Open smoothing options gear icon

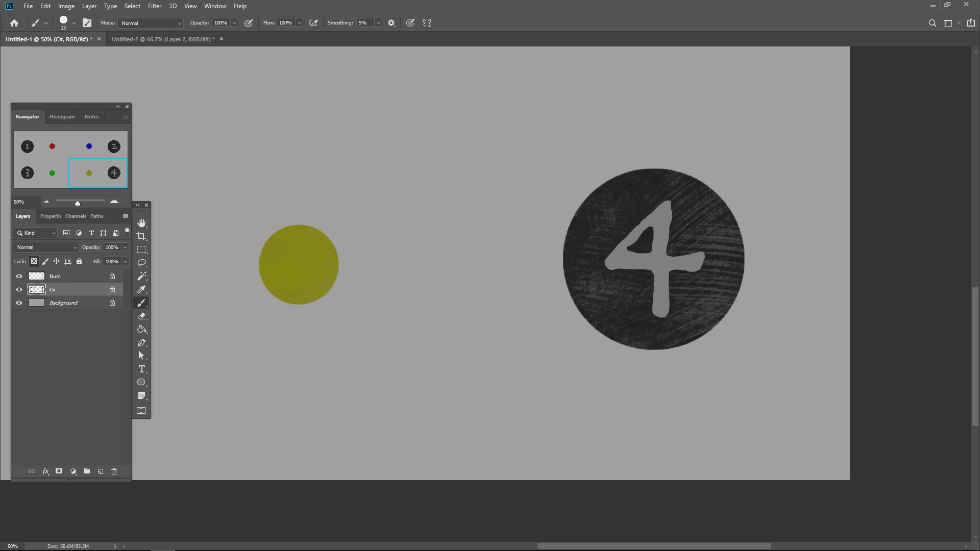pyautogui.click(x=391, y=23)
